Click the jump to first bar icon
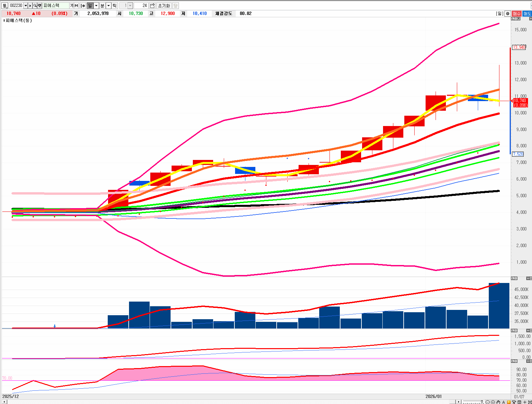 tap(83, 6)
